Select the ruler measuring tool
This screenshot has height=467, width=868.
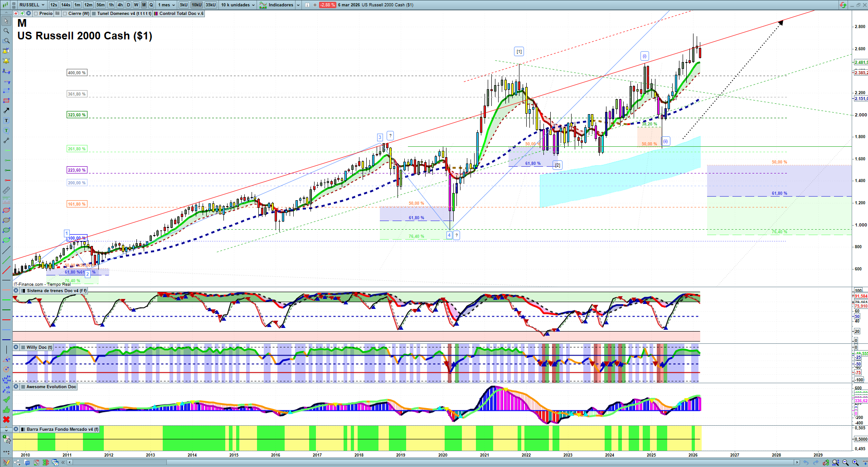click(6, 190)
